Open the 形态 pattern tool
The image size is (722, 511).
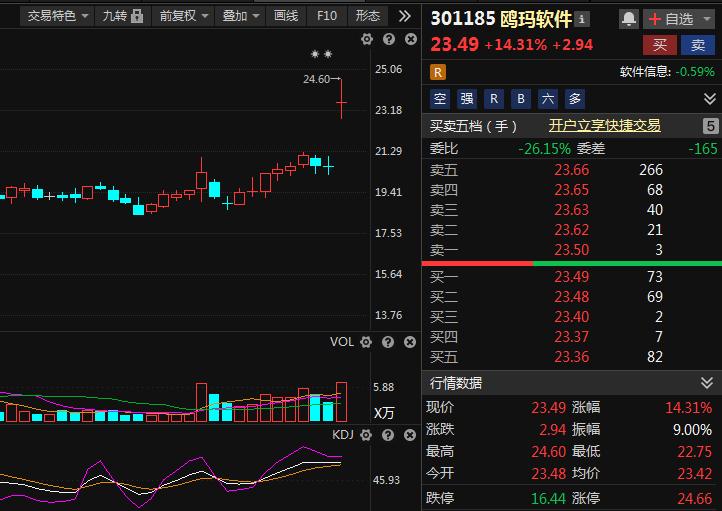[367, 17]
